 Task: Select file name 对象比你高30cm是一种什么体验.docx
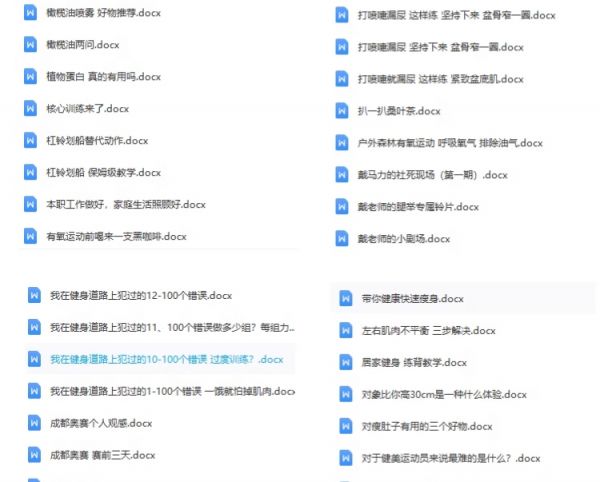click(x=444, y=394)
